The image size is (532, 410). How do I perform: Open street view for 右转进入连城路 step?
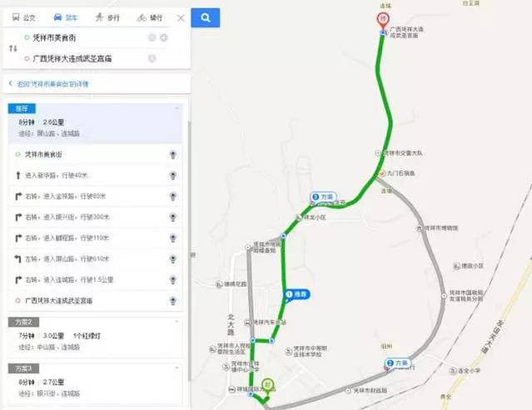pyautogui.click(x=173, y=280)
